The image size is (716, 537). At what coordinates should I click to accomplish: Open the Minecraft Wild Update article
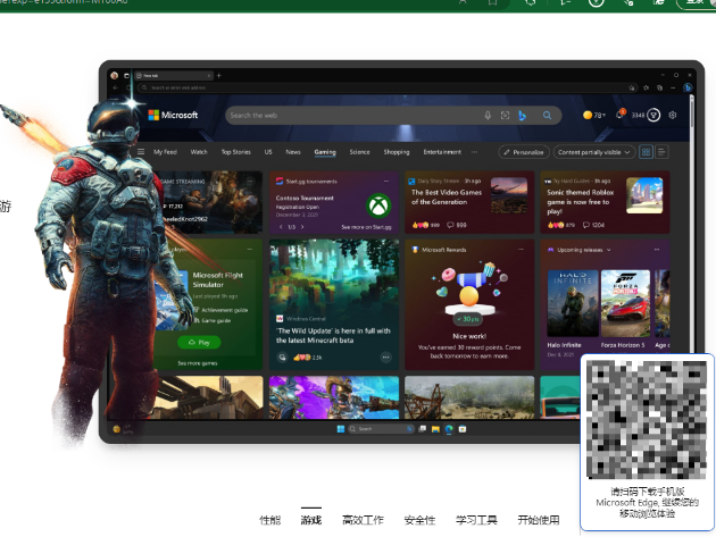(334, 305)
